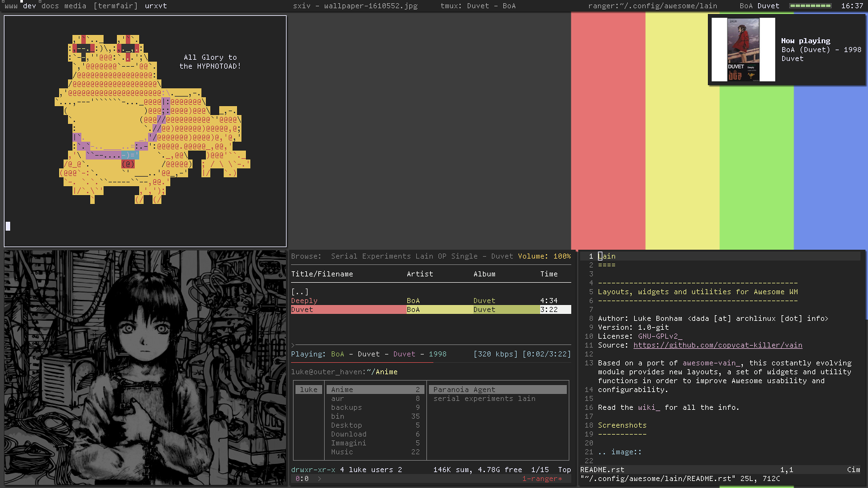868x488 pixels.
Task: Click the Time column header
Action: (x=549, y=274)
